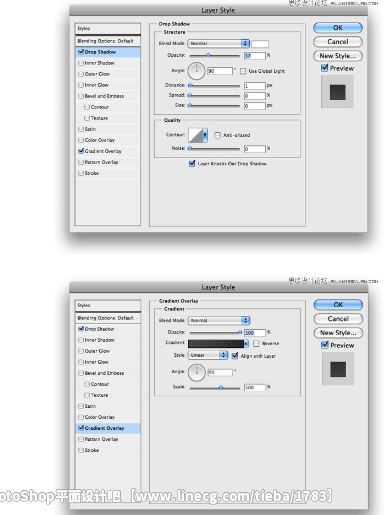Click Cancel in the Gradient Overlay dialog
This screenshot has width=388, height=515.
click(x=338, y=319)
